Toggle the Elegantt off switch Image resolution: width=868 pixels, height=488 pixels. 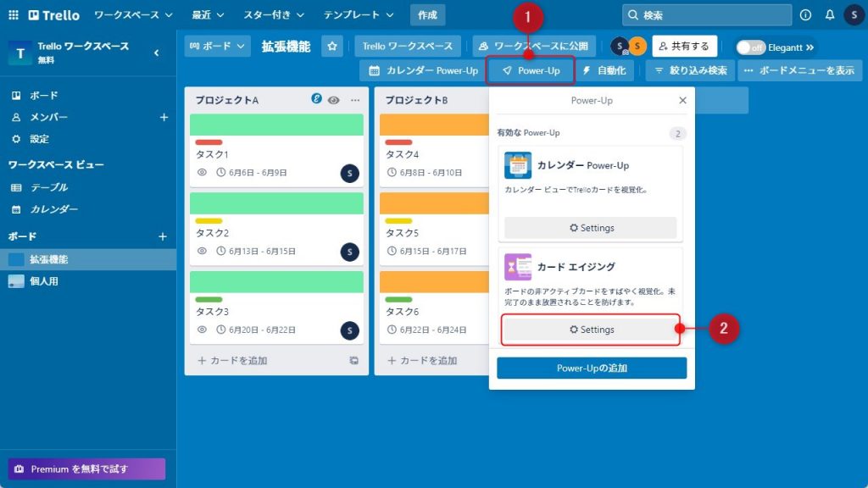(751, 47)
